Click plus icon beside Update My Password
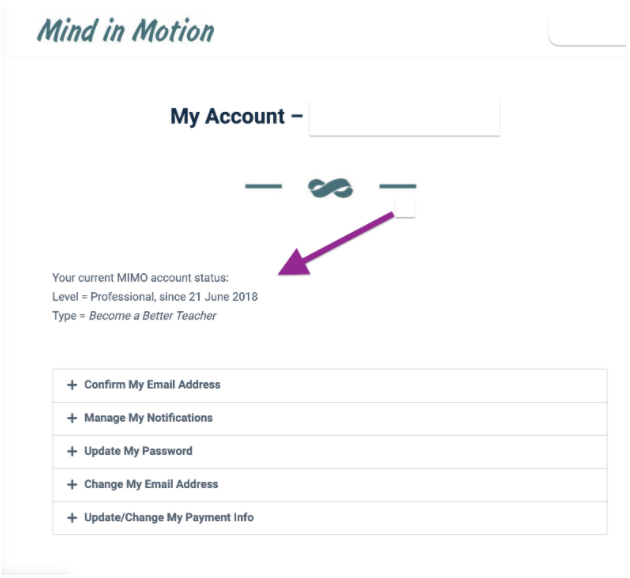 point(72,451)
